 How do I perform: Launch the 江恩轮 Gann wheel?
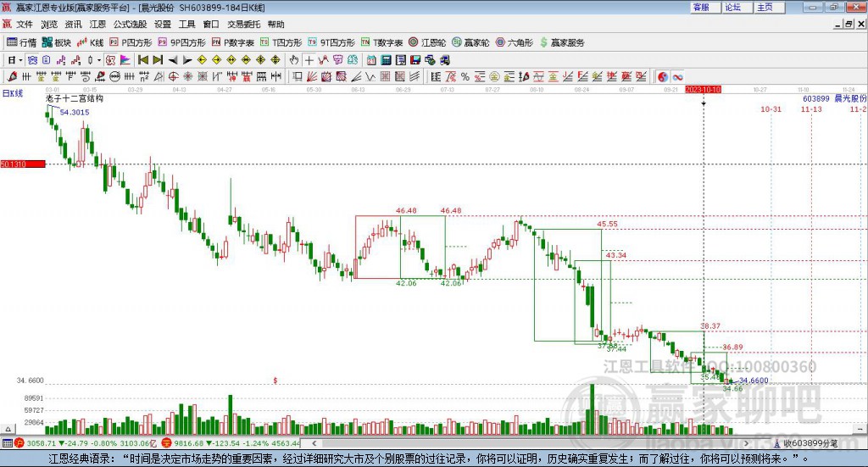click(427, 42)
